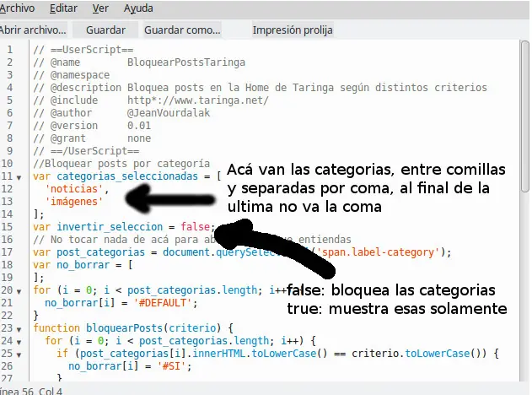
Task: Click '@namespace' on line 3
Action: click(x=80, y=75)
